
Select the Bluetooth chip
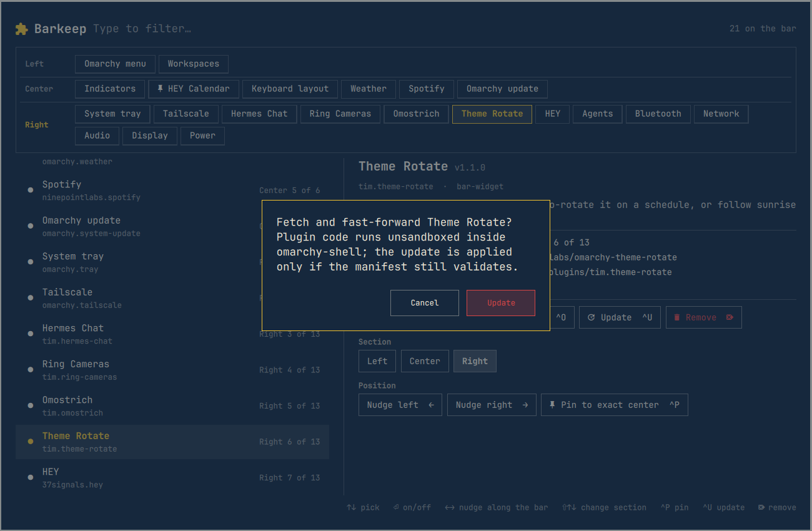(658, 114)
